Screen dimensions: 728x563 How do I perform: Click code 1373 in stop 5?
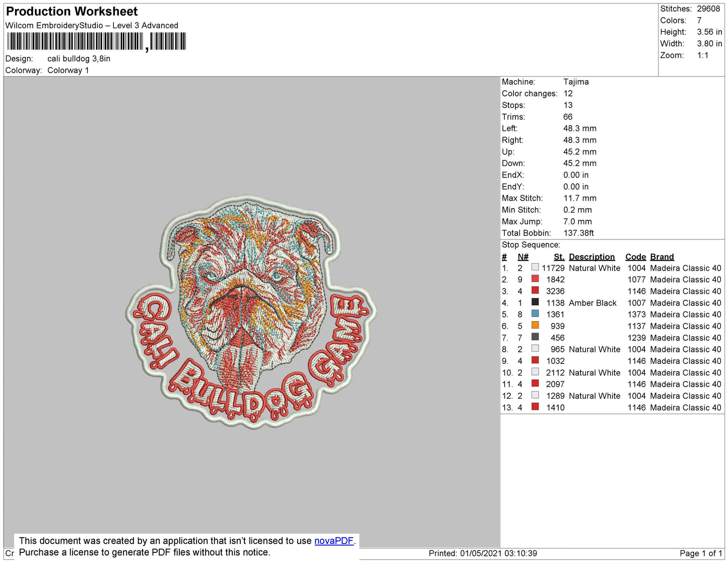point(636,315)
